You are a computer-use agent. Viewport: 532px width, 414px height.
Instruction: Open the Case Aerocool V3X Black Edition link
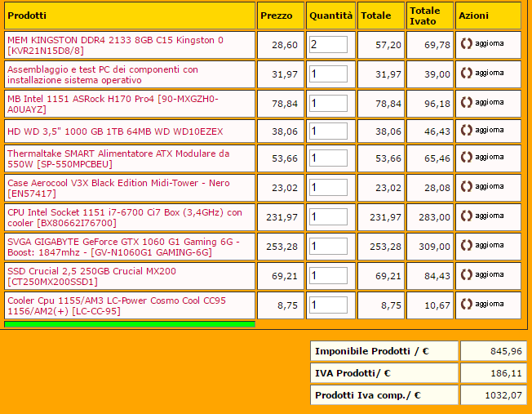[119, 188]
